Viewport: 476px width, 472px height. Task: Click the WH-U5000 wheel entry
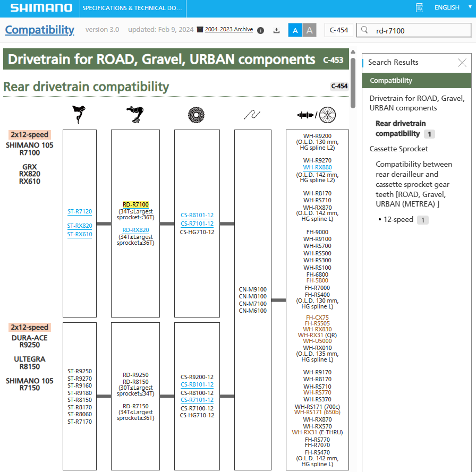point(317,341)
